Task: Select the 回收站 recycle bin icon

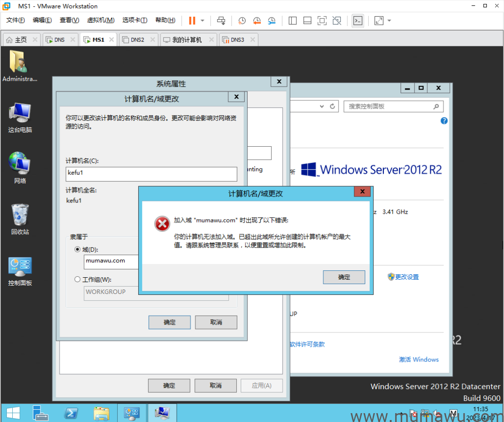Action: click(x=20, y=219)
